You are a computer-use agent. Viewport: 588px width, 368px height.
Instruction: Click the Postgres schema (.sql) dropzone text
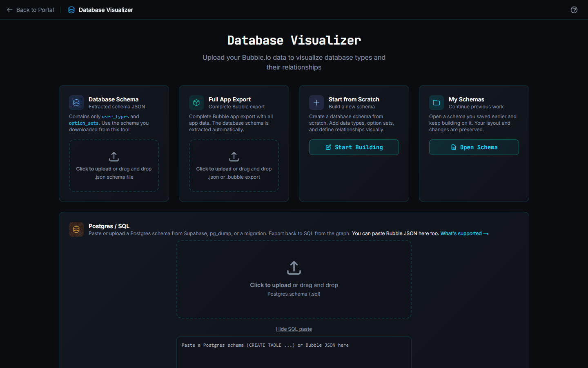(294, 294)
